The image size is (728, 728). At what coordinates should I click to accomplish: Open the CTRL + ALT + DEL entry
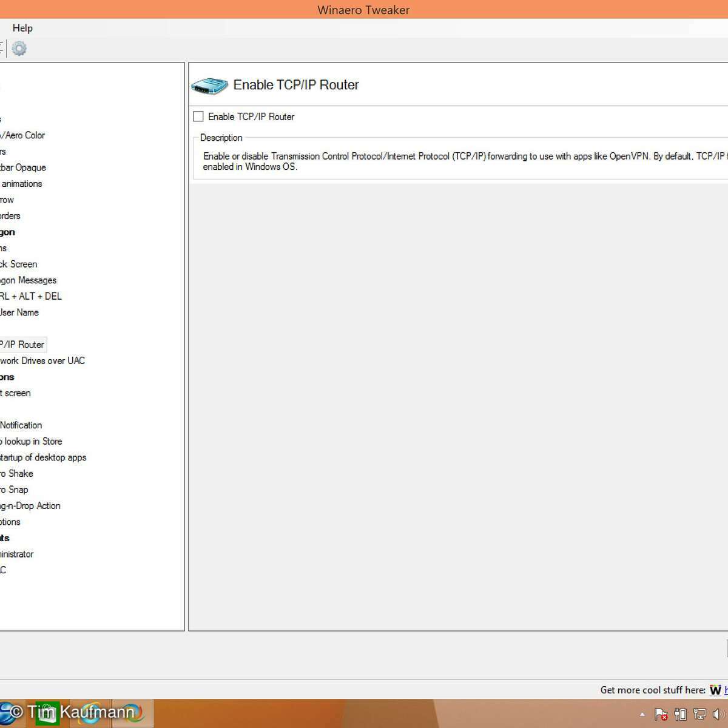point(30,297)
